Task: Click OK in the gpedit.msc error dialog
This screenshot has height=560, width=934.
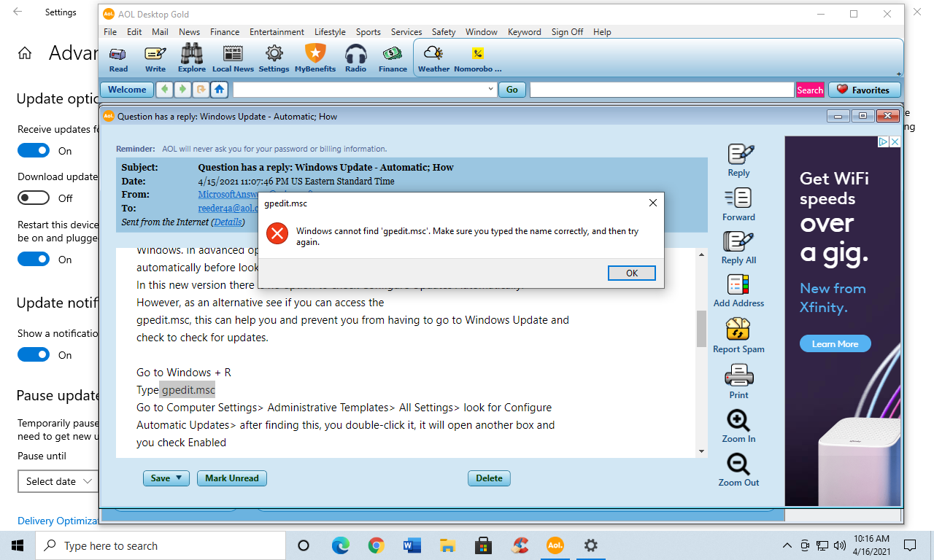Action: tap(632, 273)
